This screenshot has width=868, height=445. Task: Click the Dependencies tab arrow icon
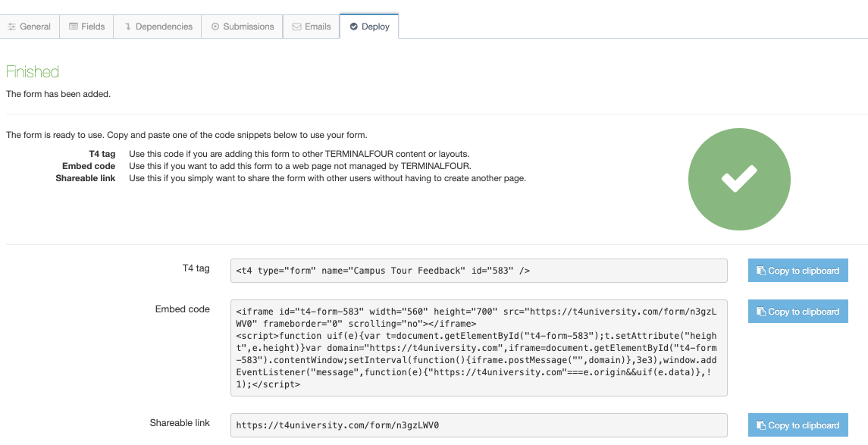[x=127, y=27]
